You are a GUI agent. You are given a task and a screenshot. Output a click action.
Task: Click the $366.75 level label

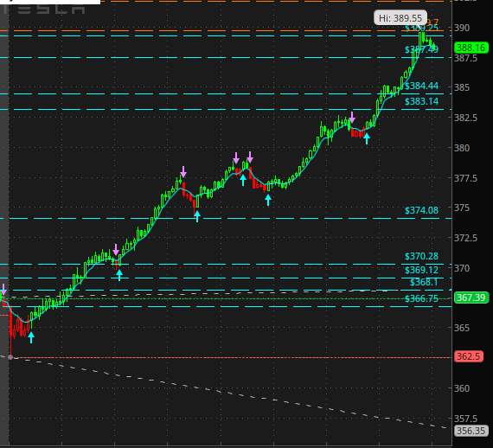[x=421, y=298]
